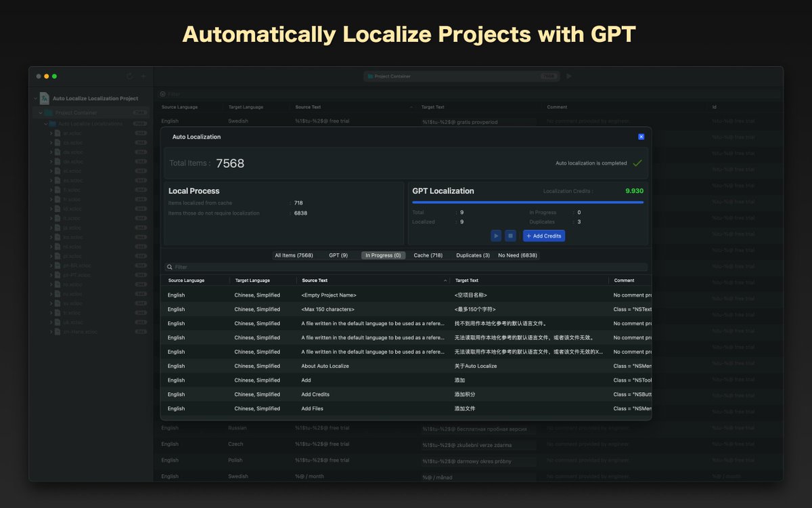Open the Cache (718) tab
The height and width of the screenshot is (508, 812).
pyautogui.click(x=428, y=255)
